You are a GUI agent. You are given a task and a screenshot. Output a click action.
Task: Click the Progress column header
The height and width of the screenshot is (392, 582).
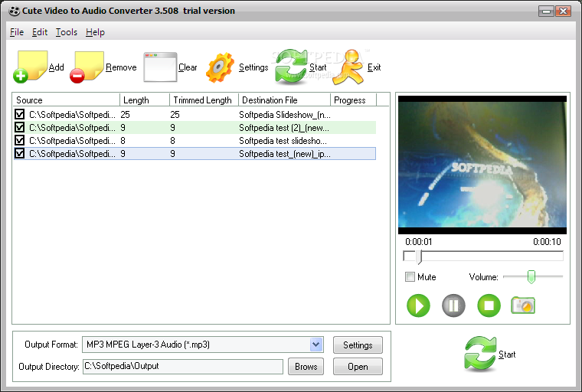click(x=353, y=100)
